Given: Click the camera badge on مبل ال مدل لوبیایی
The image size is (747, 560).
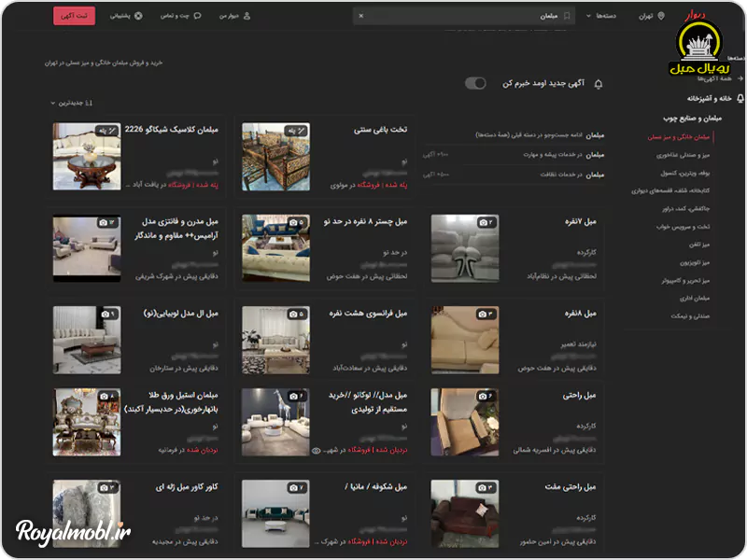Looking at the screenshot, I should tap(108, 314).
